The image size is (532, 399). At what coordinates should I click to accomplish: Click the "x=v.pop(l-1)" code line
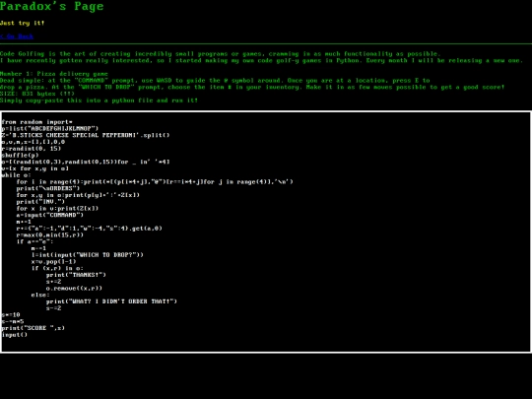point(53,262)
